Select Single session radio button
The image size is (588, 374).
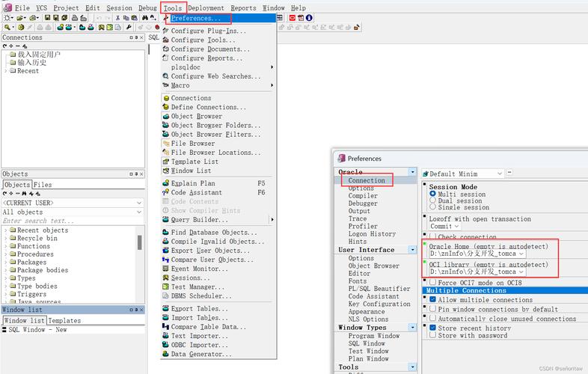432,206
